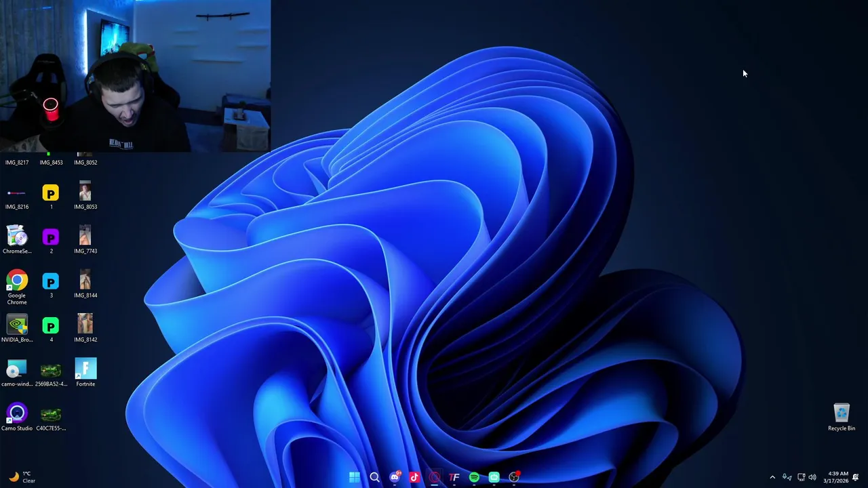Open the clock showing 4:39 AM
The height and width of the screenshot is (488, 868).
point(835,477)
